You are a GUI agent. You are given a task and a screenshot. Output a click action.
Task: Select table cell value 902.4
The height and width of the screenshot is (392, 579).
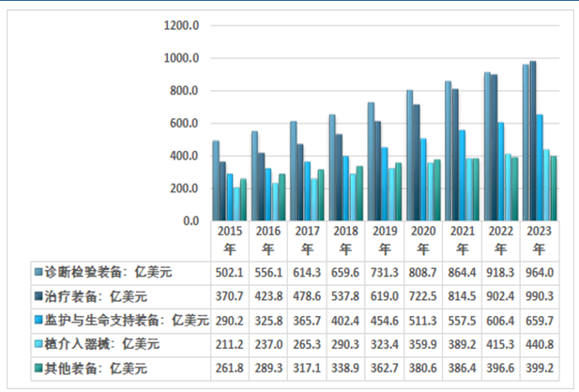click(x=501, y=296)
